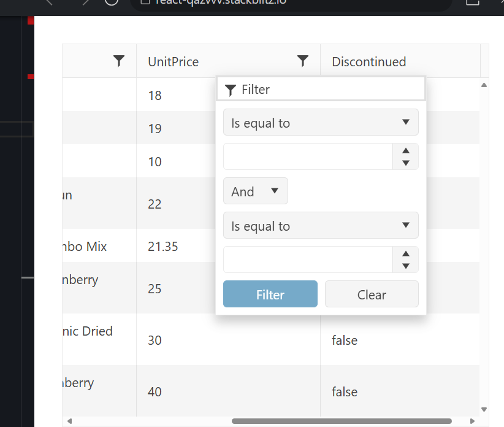Viewport: 504px width, 427px height.
Task: Click the Discontinued column header
Action: [369, 61]
